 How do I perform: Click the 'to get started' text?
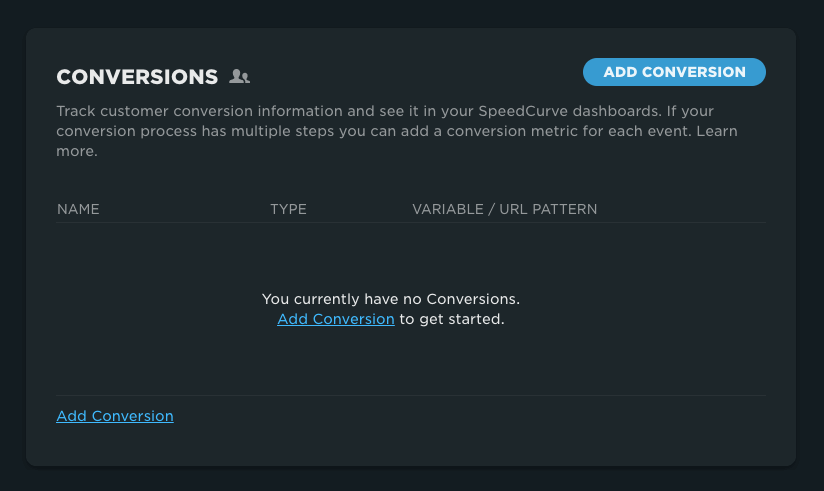coord(452,319)
